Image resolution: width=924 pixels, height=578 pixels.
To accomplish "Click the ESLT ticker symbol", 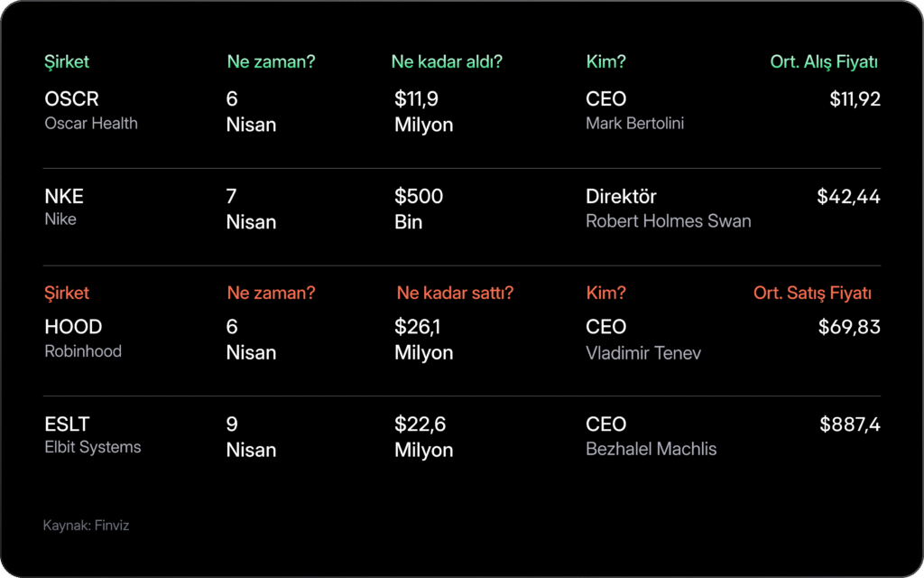I will [x=67, y=424].
